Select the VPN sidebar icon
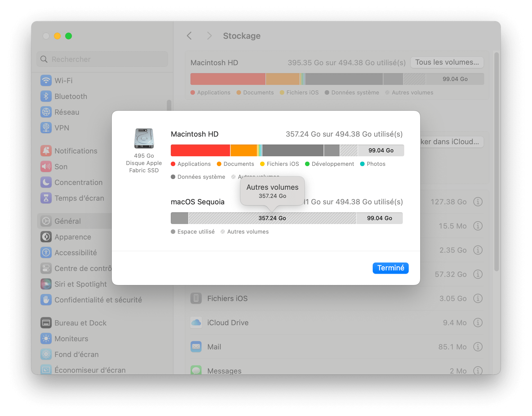The image size is (532, 416). [x=46, y=128]
